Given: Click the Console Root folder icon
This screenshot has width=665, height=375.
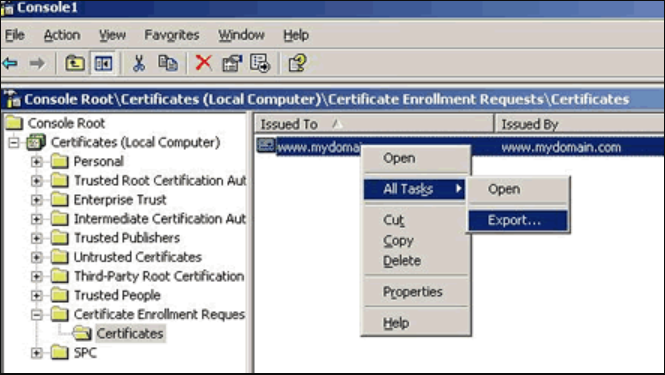Looking at the screenshot, I should coord(14,123).
